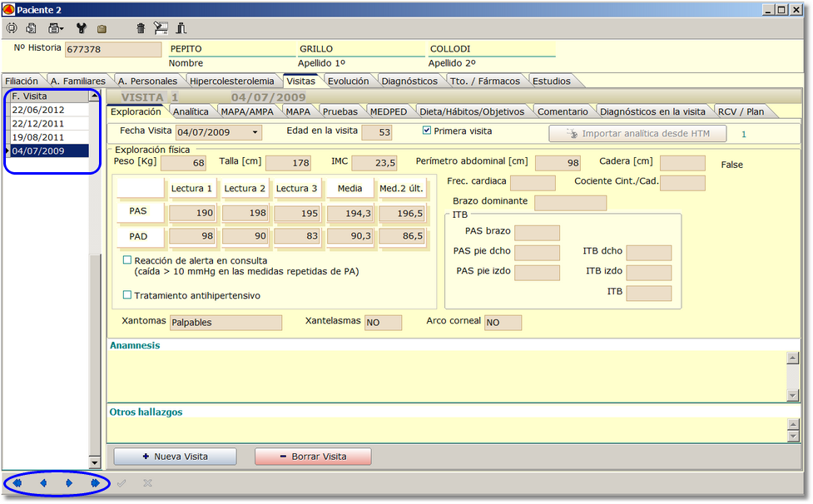813x504 pixels.
Task: Click the Xantelasmas field
Action: [383, 323]
